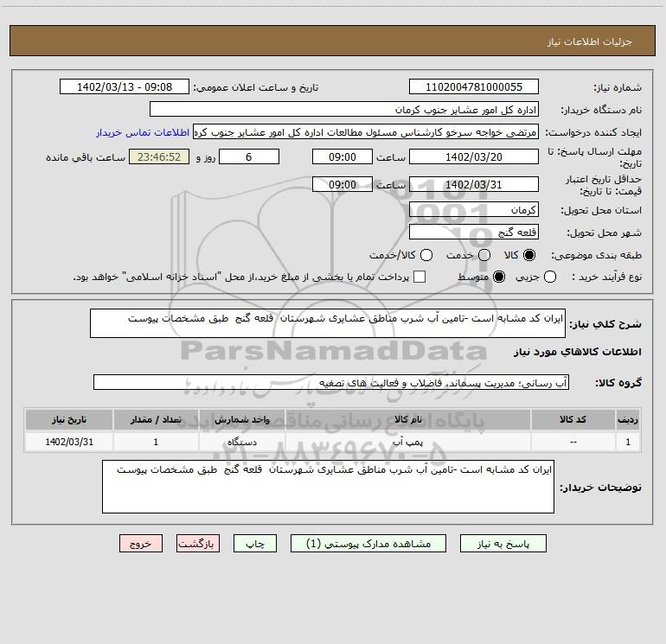
Task: Click the بازگشت back button
Action: coord(198,544)
